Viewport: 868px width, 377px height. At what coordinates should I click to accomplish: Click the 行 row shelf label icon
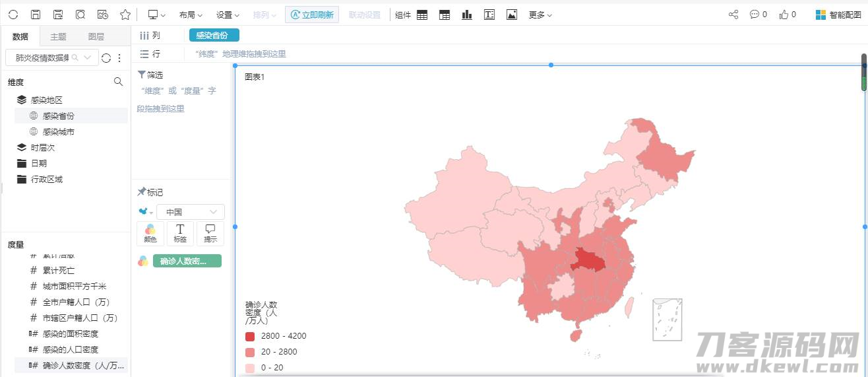(x=144, y=54)
